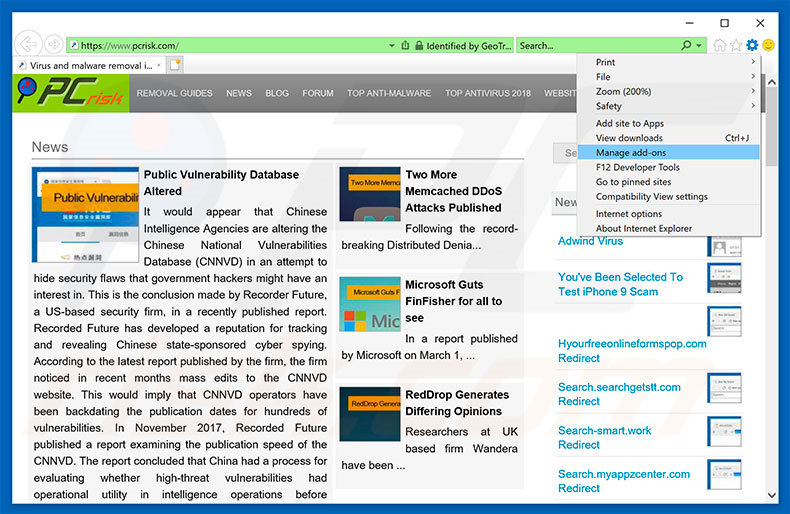Screen dimensions: 790x514
Task: Click the browser forward arrow button
Action: pos(52,45)
